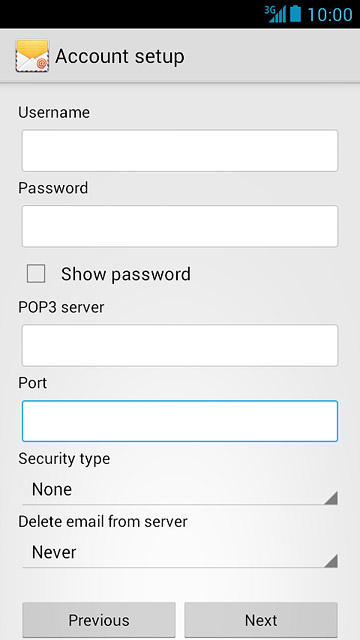Tap the Security type spinner arrow
The width and height of the screenshot is (360, 640).
(x=331, y=498)
